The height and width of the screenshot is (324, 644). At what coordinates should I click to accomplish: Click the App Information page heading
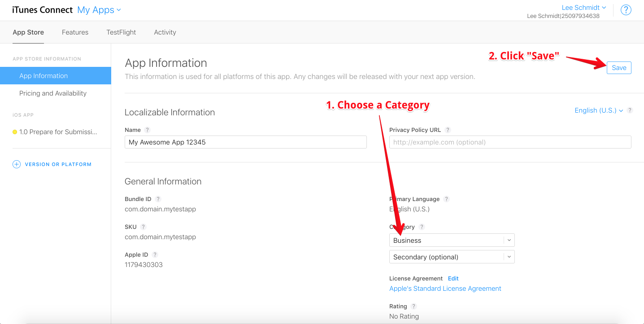[166, 63]
